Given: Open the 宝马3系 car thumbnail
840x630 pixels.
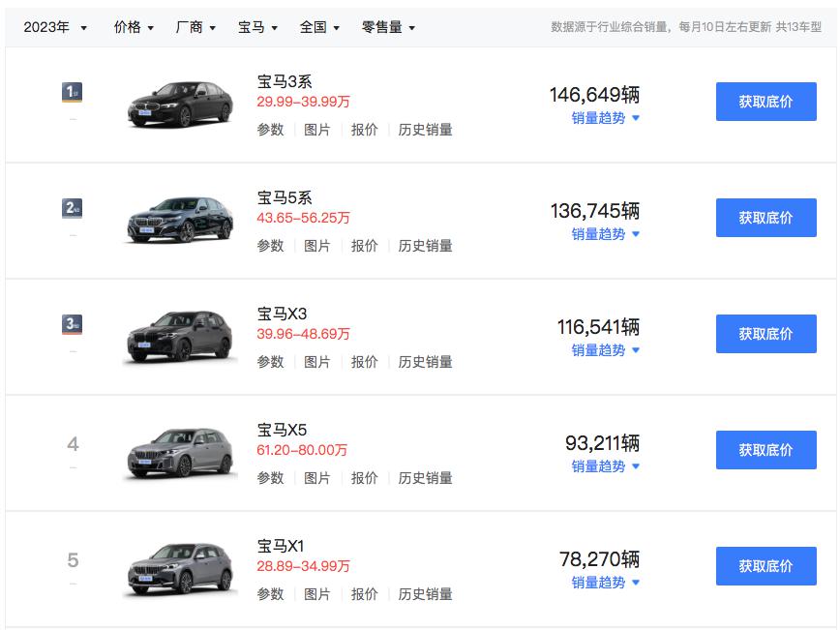Looking at the screenshot, I should [181, 103].
